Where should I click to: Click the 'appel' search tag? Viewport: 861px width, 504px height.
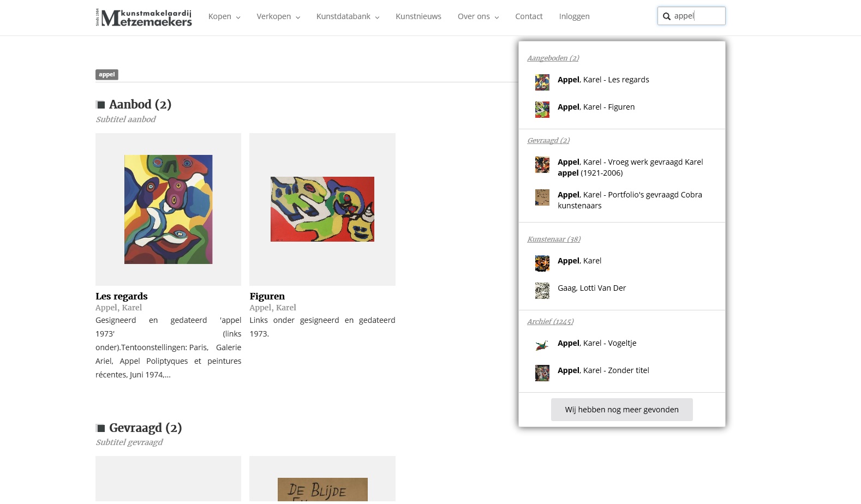(x=107, y=75)
